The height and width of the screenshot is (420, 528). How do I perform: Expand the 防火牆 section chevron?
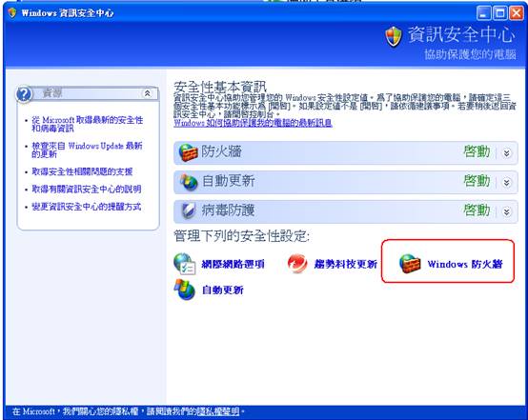(x=506, y=153)
